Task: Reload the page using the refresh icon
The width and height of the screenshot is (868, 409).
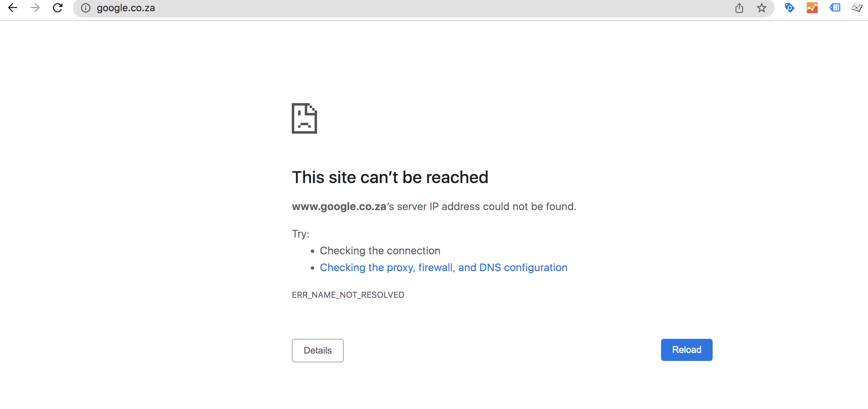Action: [x=58, y=8]
